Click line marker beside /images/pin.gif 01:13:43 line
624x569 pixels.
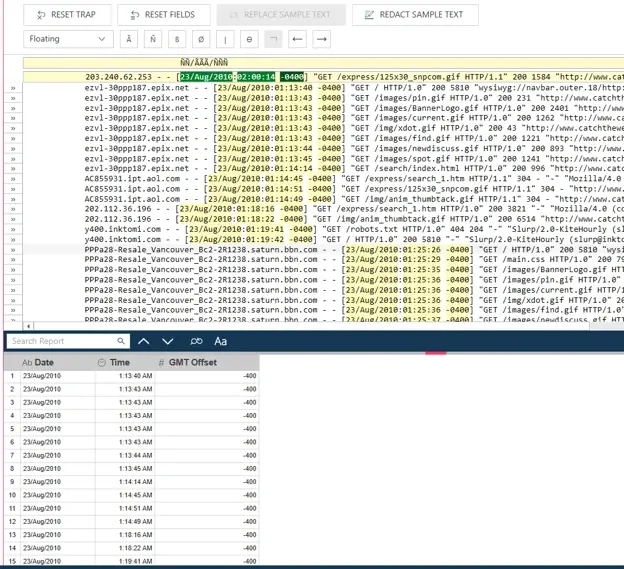(13, 98)
